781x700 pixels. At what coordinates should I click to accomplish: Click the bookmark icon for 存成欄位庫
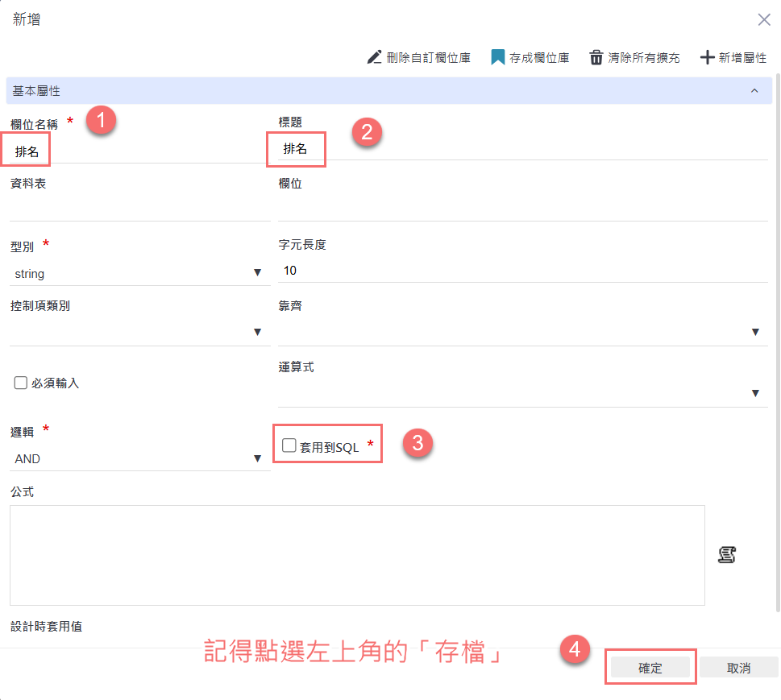497,57
